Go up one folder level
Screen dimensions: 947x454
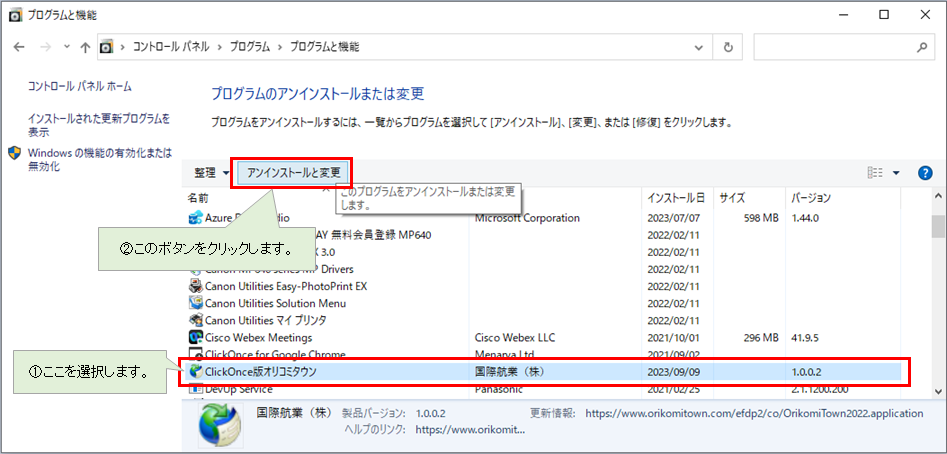(x=85, y=47)
